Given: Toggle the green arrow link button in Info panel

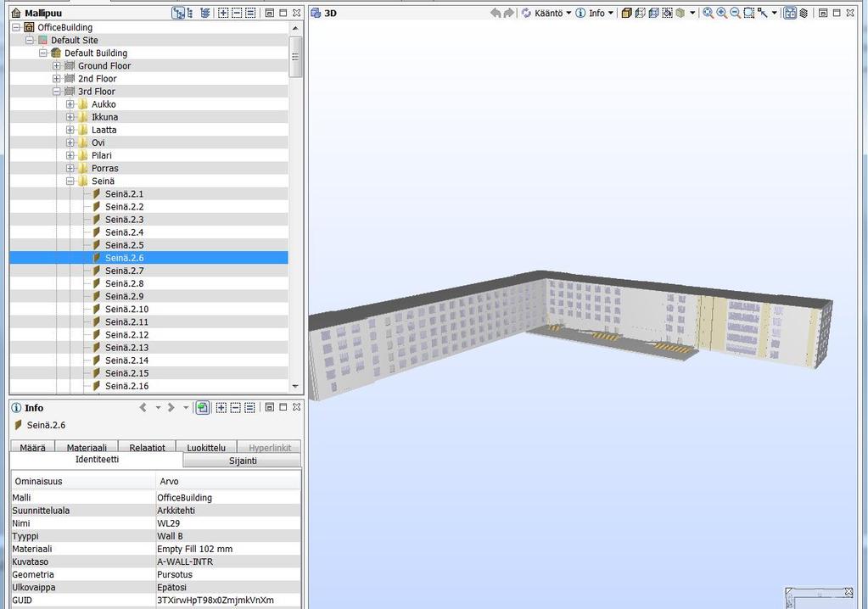Looking at the screenshot, I should point(203,408).
